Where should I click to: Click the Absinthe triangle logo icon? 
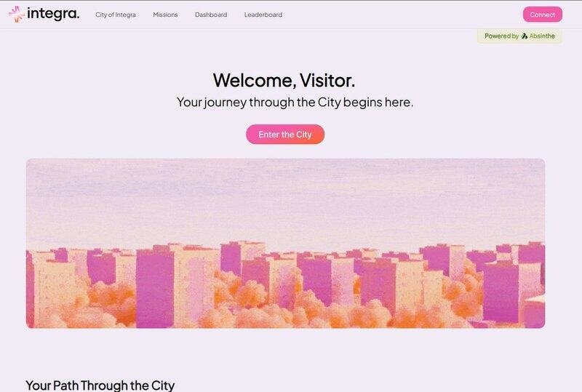tap(524, 36)
